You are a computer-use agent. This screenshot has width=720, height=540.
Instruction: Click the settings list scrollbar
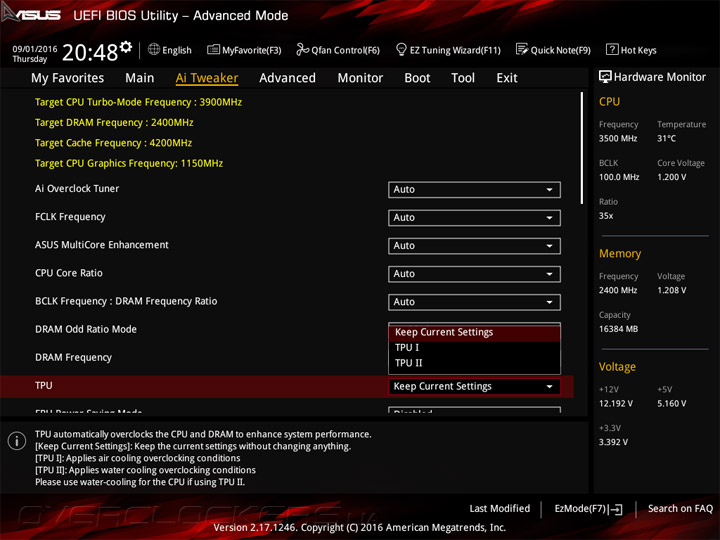pos(582,148)
